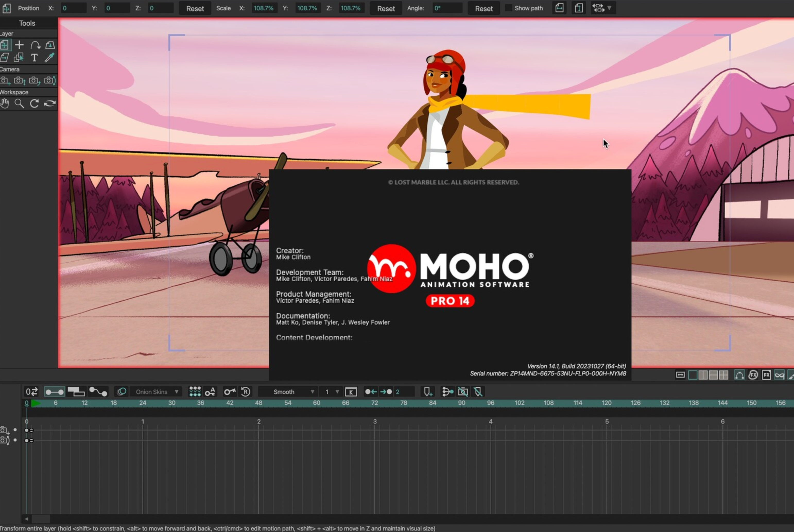The height and width of the screenshot is (532, 794).
Task: Switch to the Motion Graph view
Action: tap(98, 392)
